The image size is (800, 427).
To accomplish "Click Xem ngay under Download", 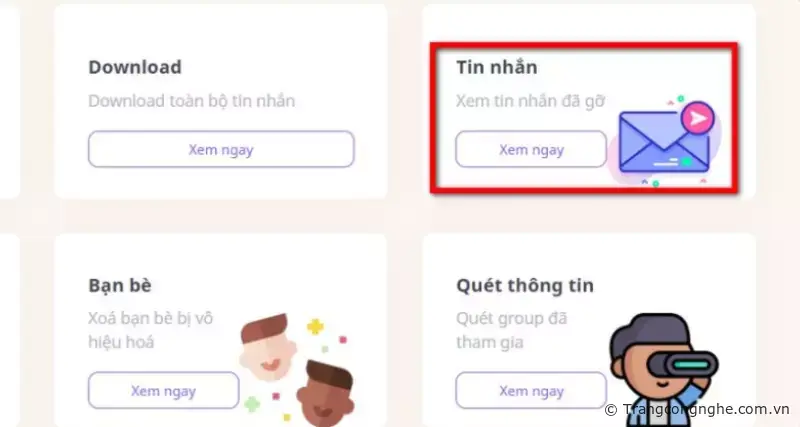I will tap(221, 149).
